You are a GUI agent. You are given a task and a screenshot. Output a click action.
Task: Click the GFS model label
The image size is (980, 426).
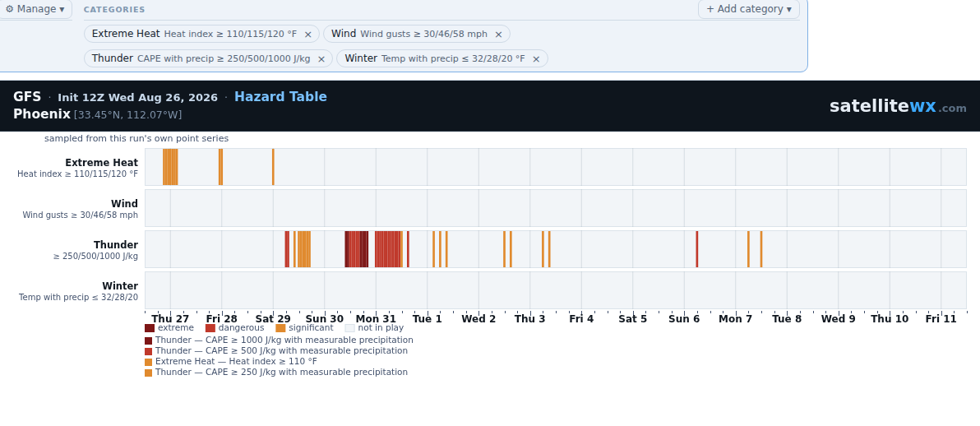27,97
